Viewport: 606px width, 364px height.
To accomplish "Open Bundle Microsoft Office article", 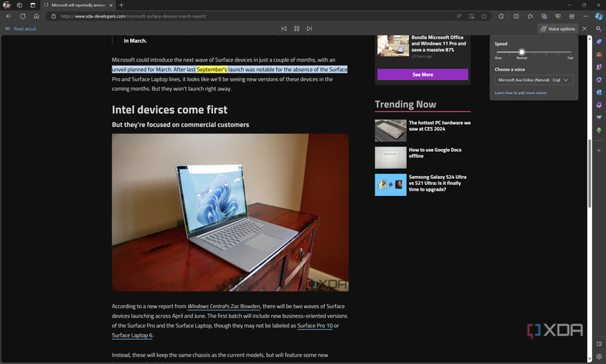I will click(439, 43).
